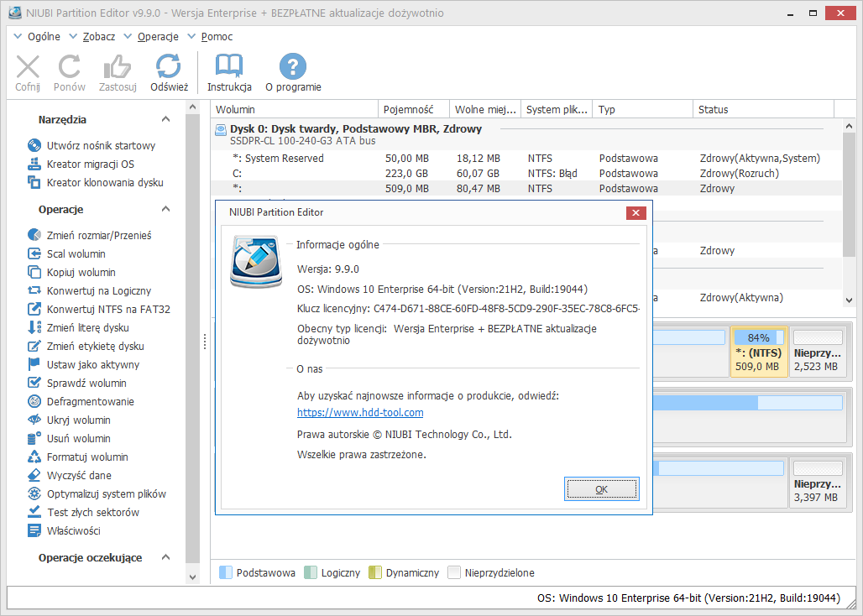This screenshot has width=863, height=616.
Task: Choose Wyczyść dane operation
Action: [70, 476]
